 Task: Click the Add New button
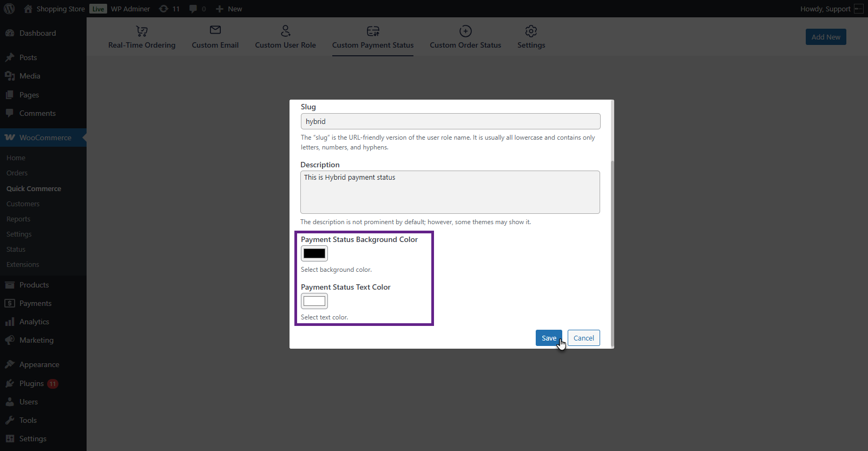click(x=826, y=37)
